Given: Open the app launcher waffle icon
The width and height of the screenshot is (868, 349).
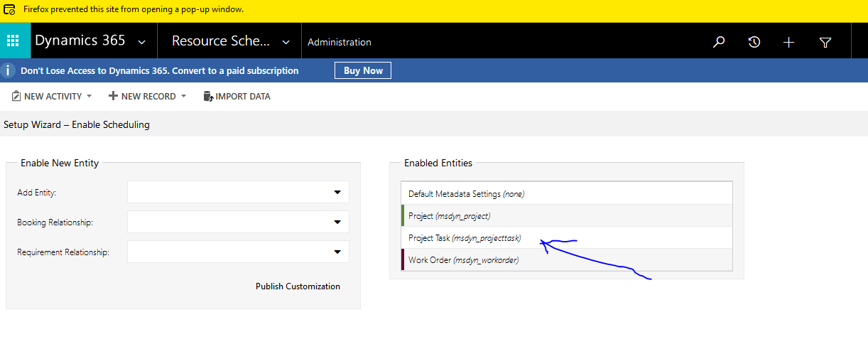Looking at the screenshot, I should tap(13, 41).
